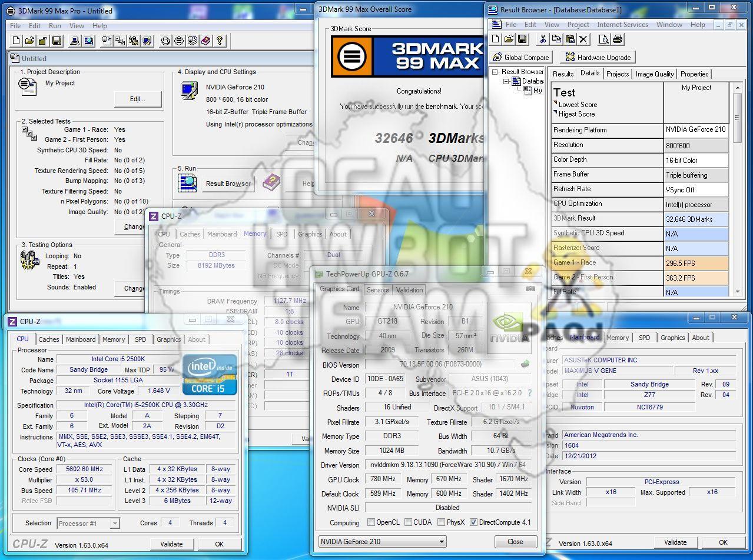Click scissors Cut icon in Result Browser
This screenshot has width=753, height=560.
pyautogui.click(x=542, y=39)
